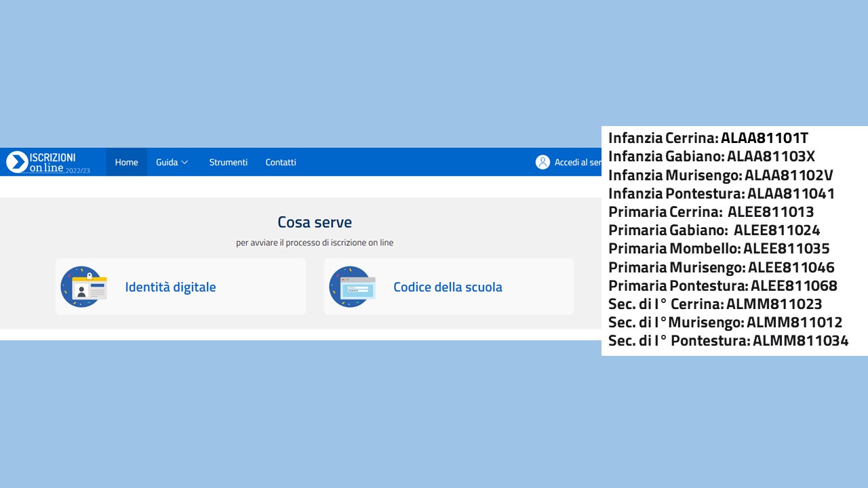Select the Primaria Gabiano code line

point(713,230)
